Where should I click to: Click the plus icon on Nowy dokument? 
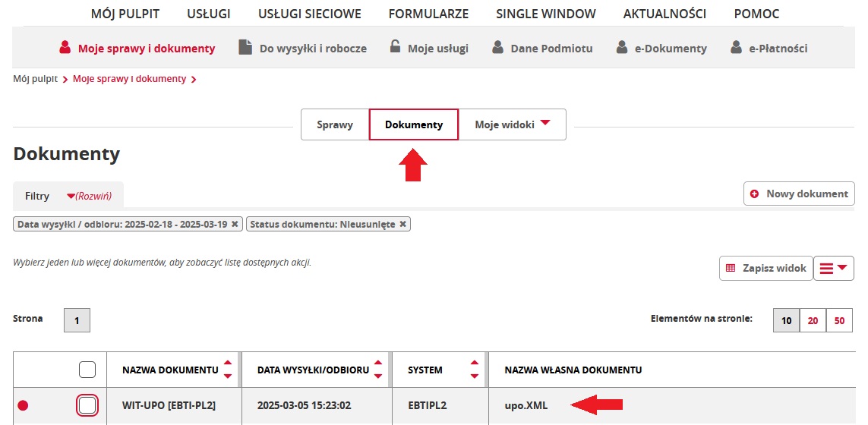click(754, 194)
